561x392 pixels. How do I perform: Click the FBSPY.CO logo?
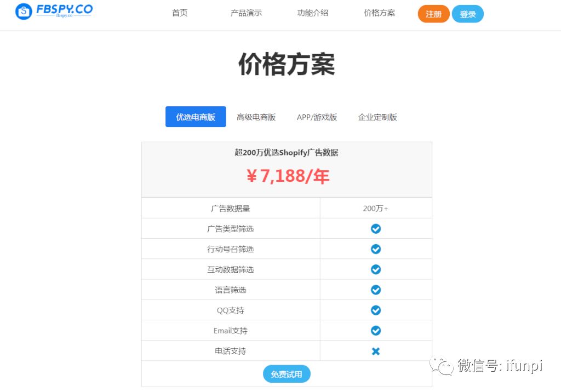point(54,11)
